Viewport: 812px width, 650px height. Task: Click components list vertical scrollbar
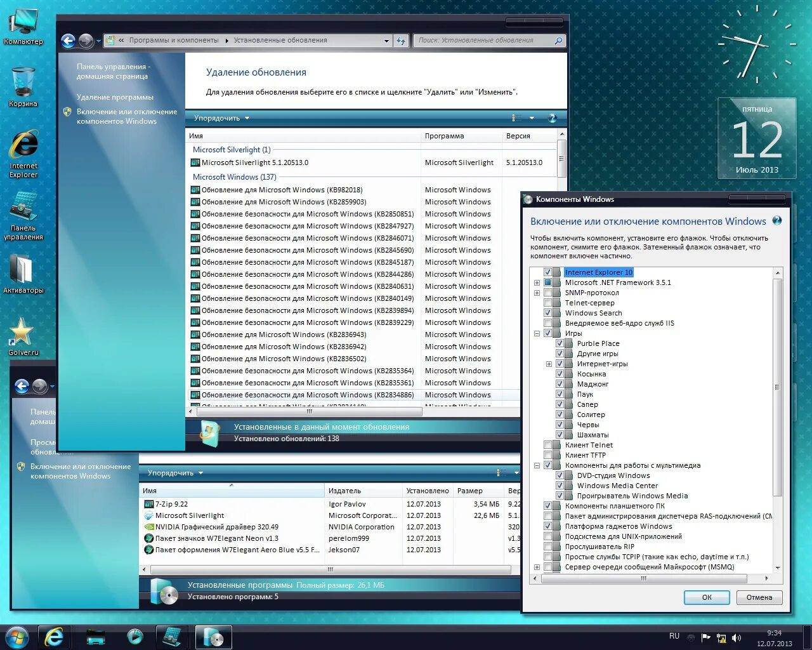click(778, 387)
